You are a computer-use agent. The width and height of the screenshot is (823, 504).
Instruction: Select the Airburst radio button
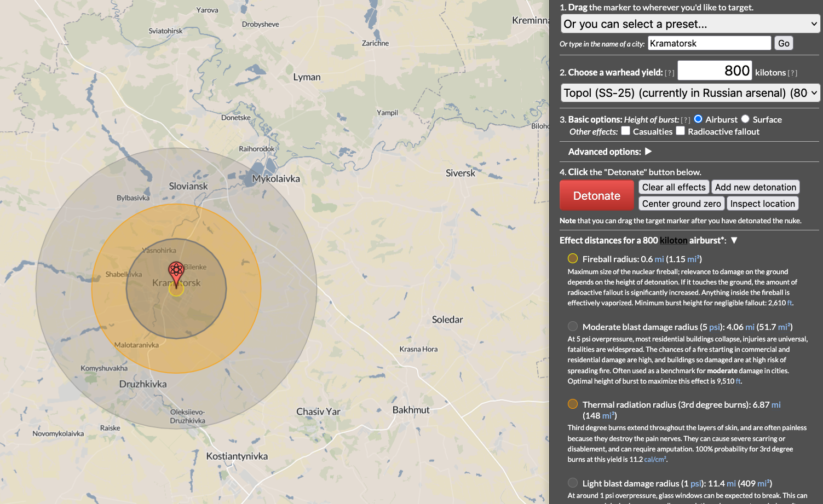[x=698, y=119]
